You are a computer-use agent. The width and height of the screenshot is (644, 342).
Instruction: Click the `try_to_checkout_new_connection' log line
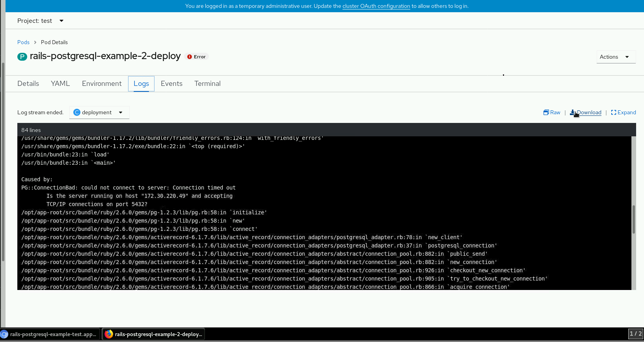285,279
